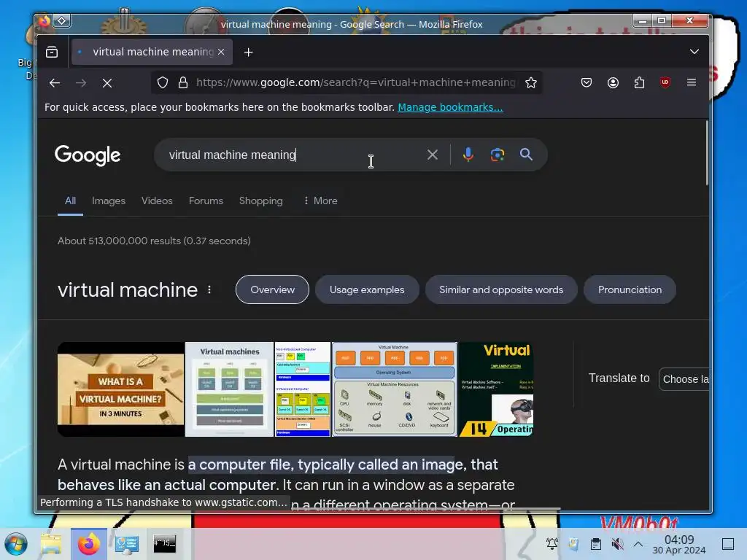Open the Choose language dropdown
Screen dimensions: 747x560
[684, 379]
